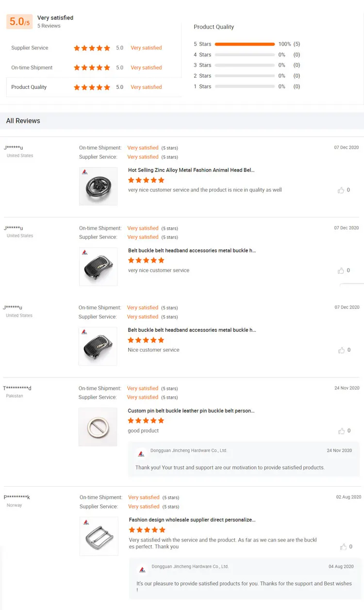Open round pin buckle product thumbnail

click(x=98, y=427)
